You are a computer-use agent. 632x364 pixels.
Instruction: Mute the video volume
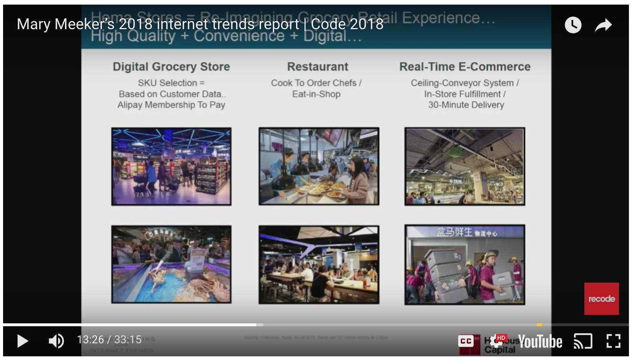(57, 341)
